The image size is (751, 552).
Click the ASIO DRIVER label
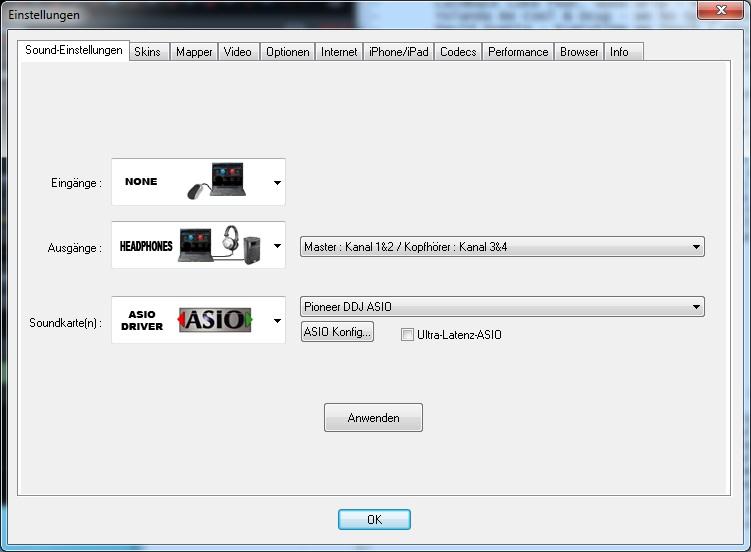click(142, 320)
